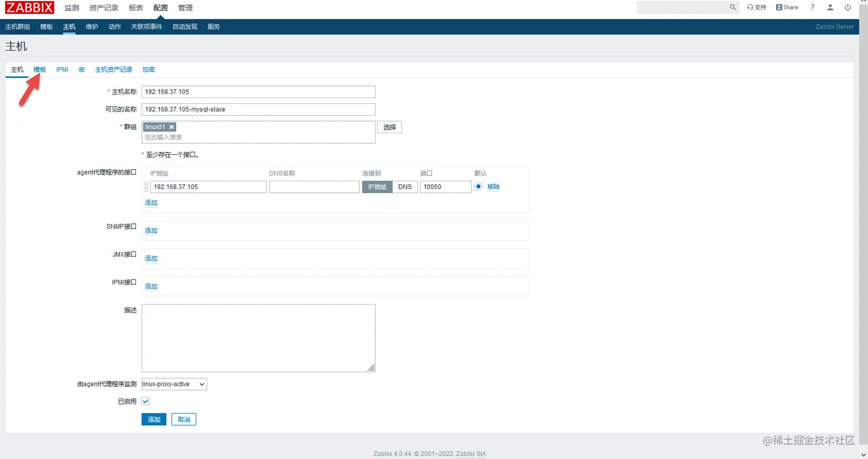Click 移除 on the agent interface
The image size is (868, 459).
click(494, 187)
